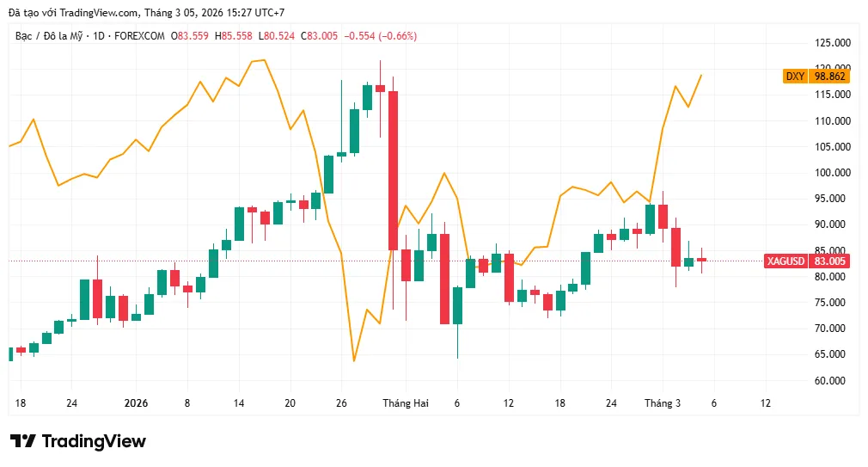Click the Tháng 3 time axis label
This screenshot has width=868, height=467.
coord(662,403)
